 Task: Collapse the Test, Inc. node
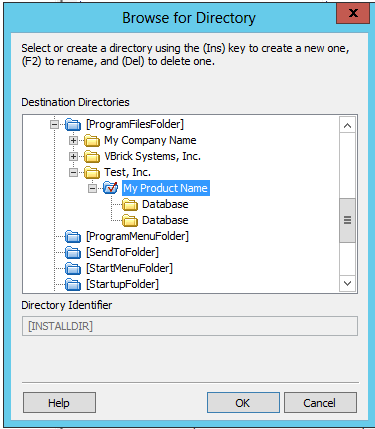[73, 173]
